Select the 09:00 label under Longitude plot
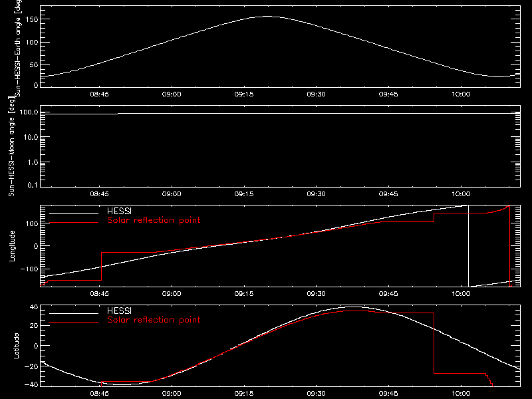 point(172,294)
